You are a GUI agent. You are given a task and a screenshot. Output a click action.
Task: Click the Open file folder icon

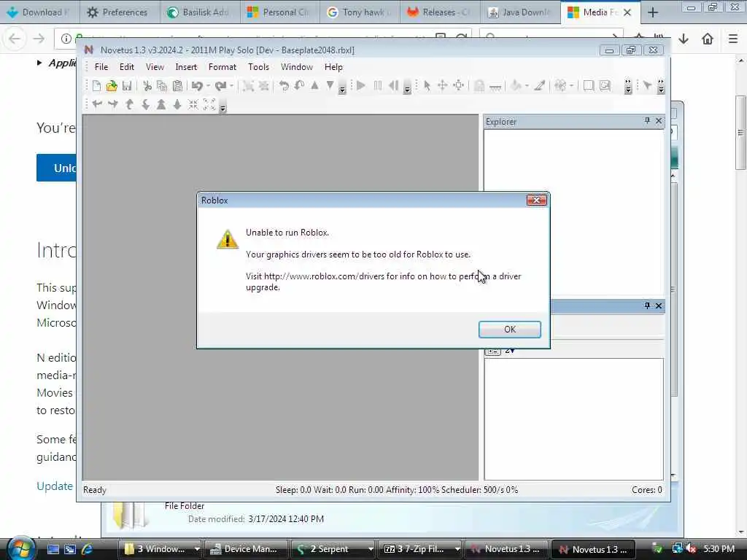[112, 86]
